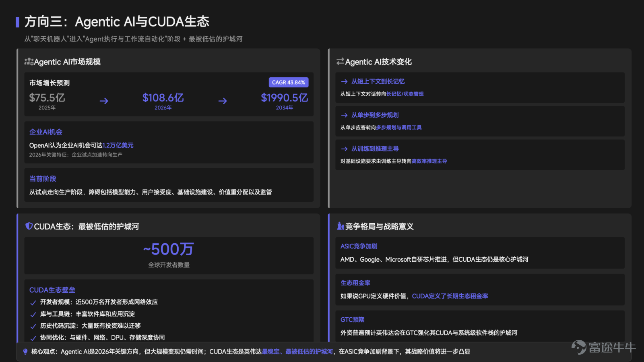Click the 2025年 year label
Screen dimensions: 644x362
(x=47, y=108)
